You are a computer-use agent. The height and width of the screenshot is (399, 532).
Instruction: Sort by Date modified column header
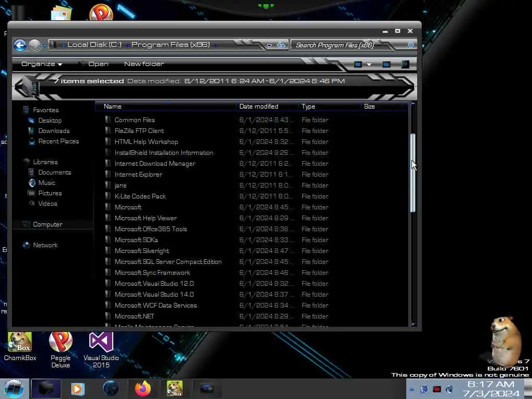point(268,107)
